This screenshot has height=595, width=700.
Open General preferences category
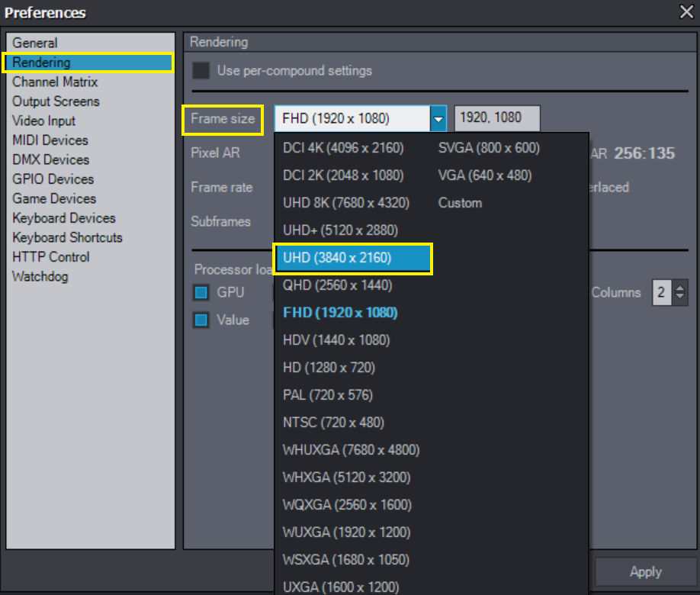click(x=35, y=43)
